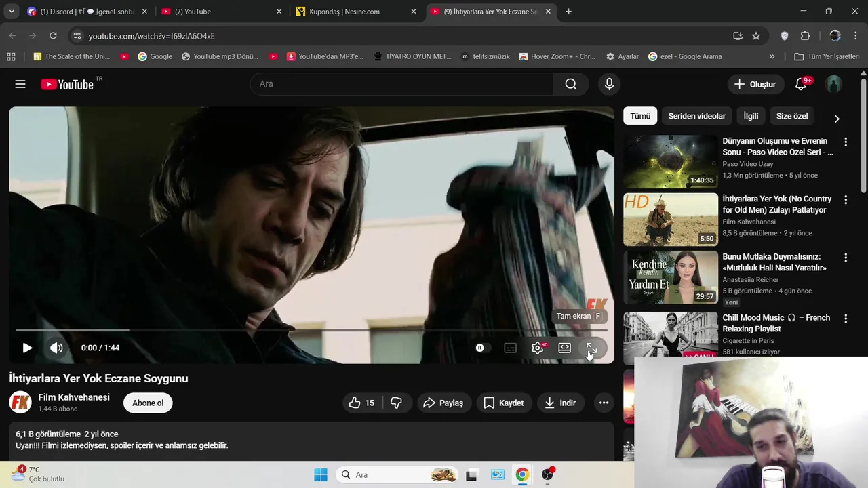The height and width of the screenshot is (488, 868).
Task: Open the account avatar menu
Action: (x=833, y=84)
